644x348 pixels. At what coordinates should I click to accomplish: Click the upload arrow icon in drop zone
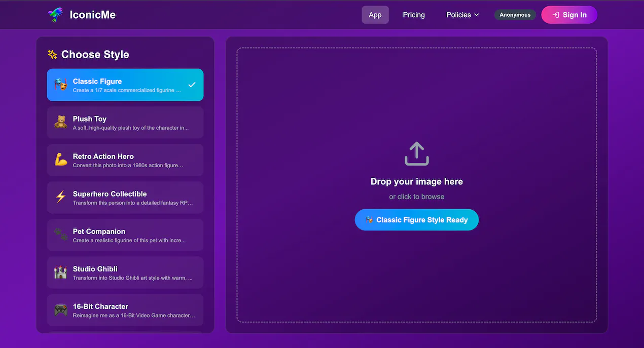417,153
